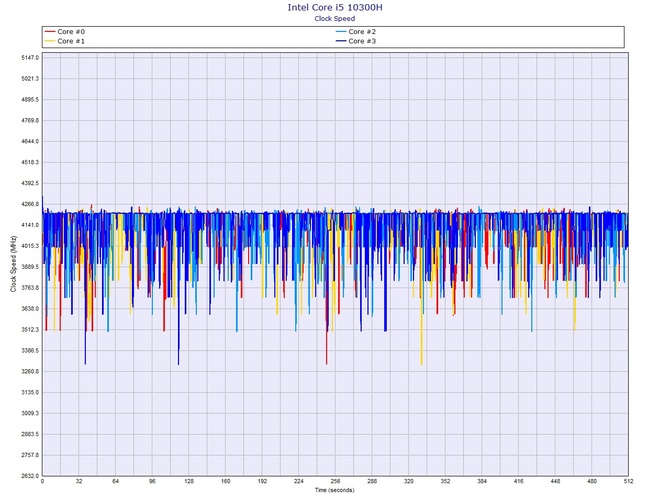Select the yellow Core #1 legend line
The width and height of the screenshot is (670, 502).
tap(50, 41)
